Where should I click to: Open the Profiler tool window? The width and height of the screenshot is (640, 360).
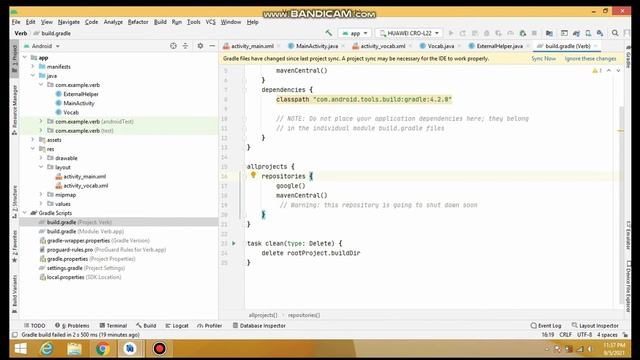[x=209, y=325]
